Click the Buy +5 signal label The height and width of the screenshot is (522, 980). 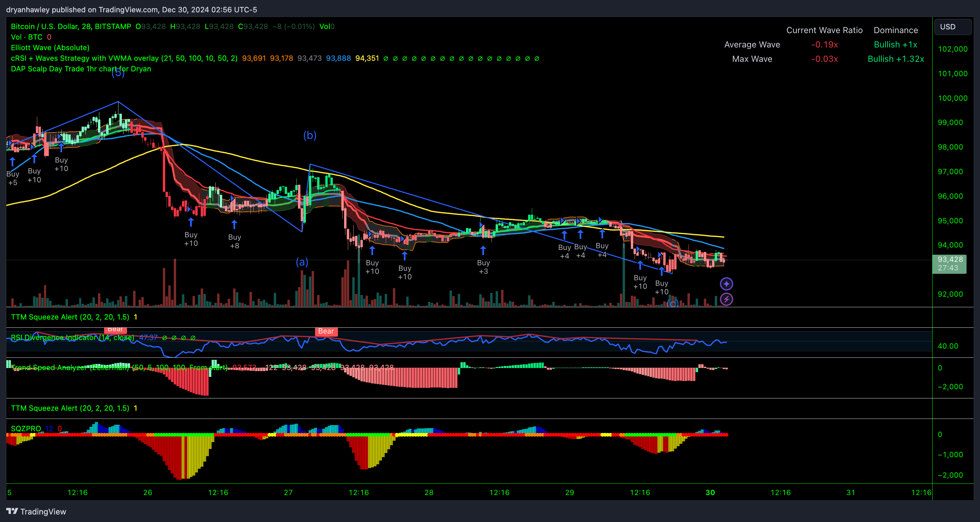coord(13,178)
